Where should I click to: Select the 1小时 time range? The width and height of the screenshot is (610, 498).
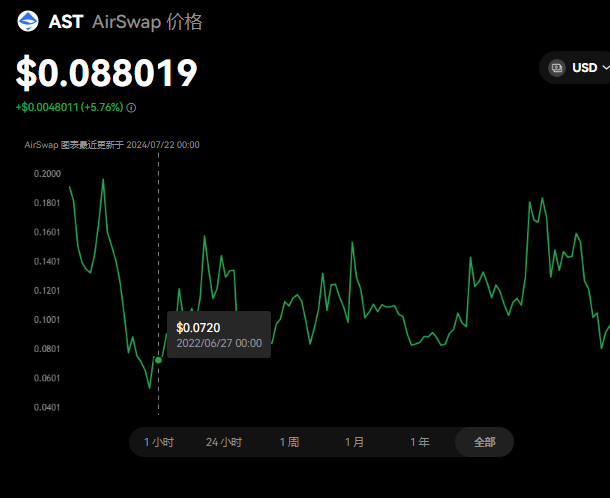click(x=159, y=442)
